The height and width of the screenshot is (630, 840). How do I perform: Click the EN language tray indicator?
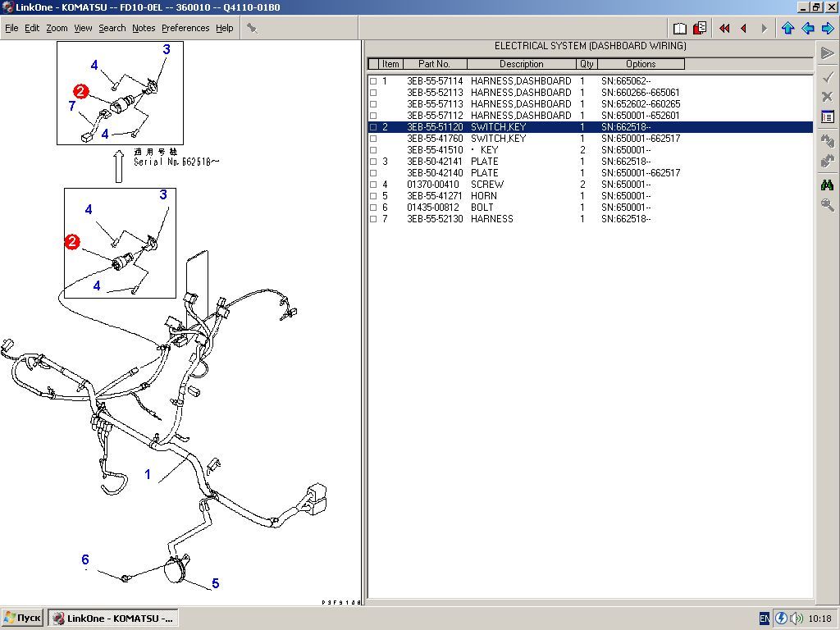coord(765,619)
